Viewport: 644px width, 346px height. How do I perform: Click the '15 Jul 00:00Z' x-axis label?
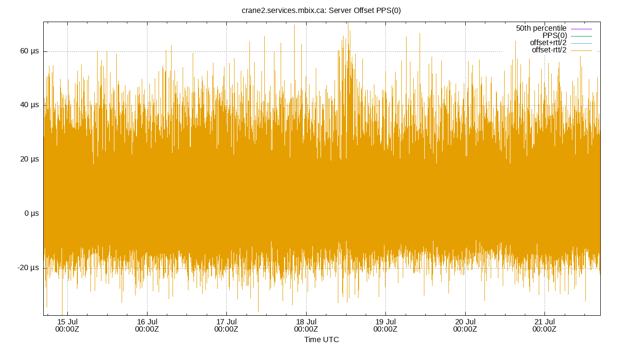67,325
